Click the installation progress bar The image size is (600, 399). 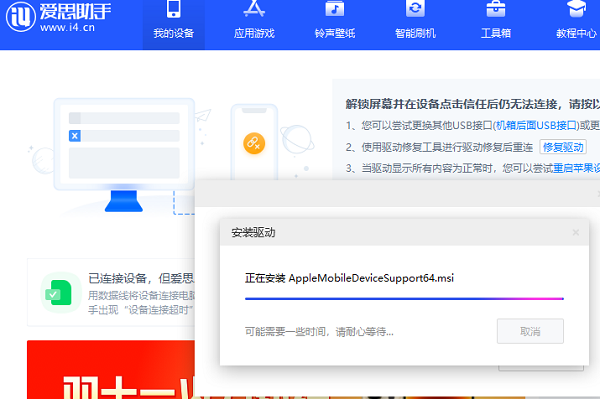[x=404, y=298]
